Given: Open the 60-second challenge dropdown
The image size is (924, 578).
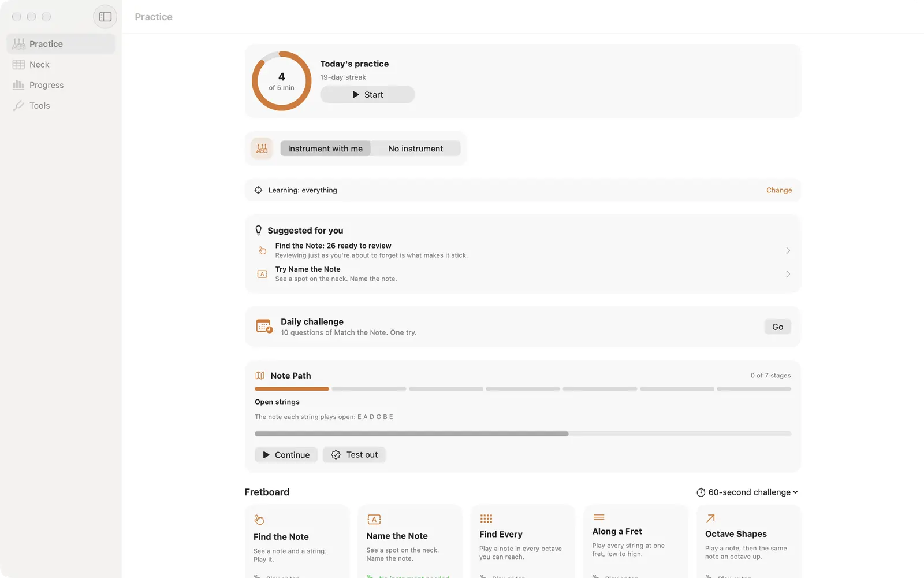Looking at the screenshot, I should tap(747, 492).
